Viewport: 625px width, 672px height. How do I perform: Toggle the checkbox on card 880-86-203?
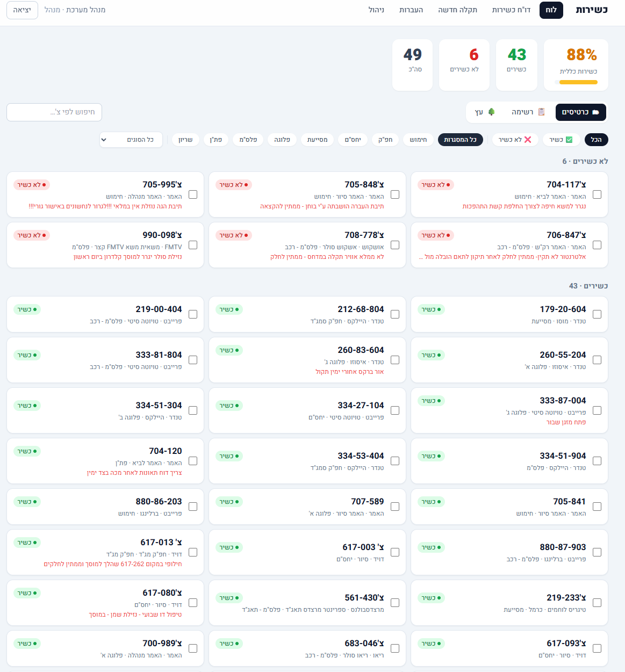[193, 507]
